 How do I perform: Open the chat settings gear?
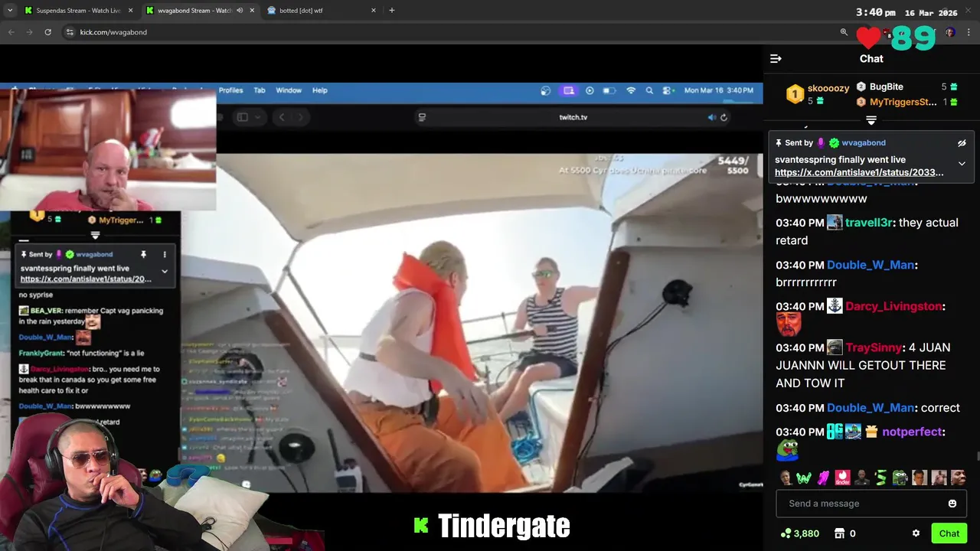pos(916,533)
